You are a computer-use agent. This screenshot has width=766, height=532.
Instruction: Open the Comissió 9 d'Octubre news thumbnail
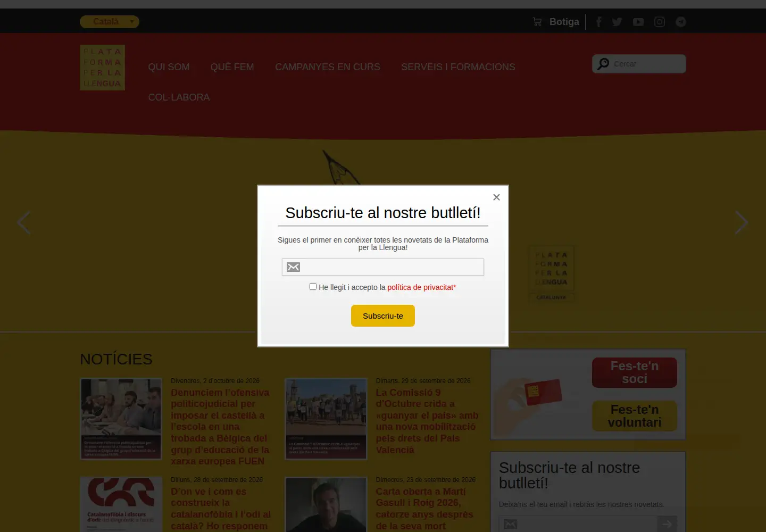[326, 419]
